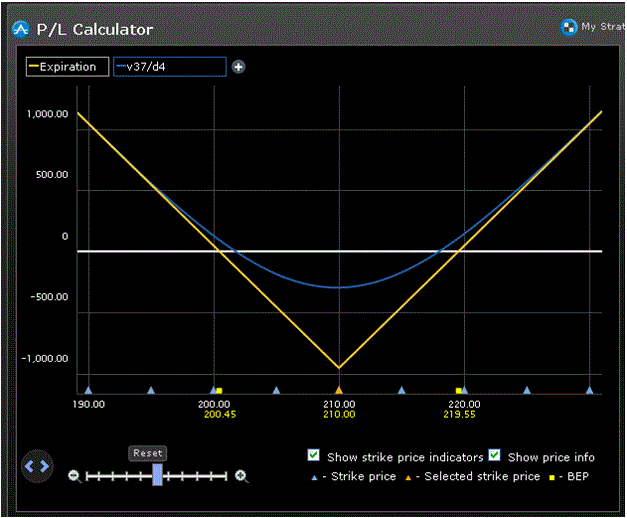627x518 pixels.
Task: Click the bottom of the yellow expiration line
Action: (339, 367)
